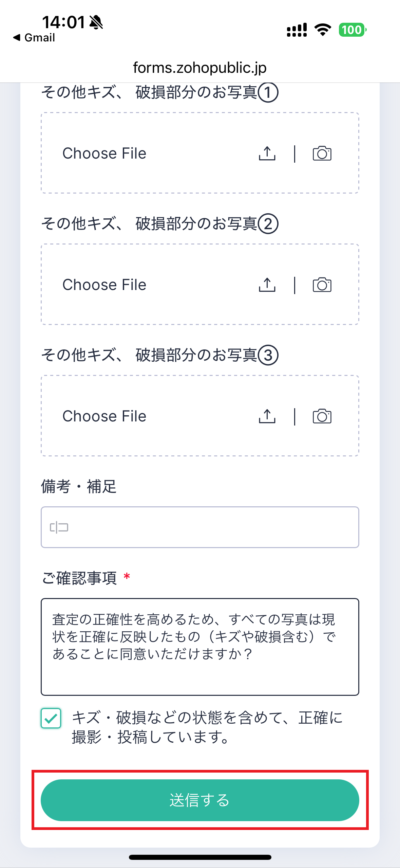Tap forms.zohopublic.jp address bar

point(200,67)
